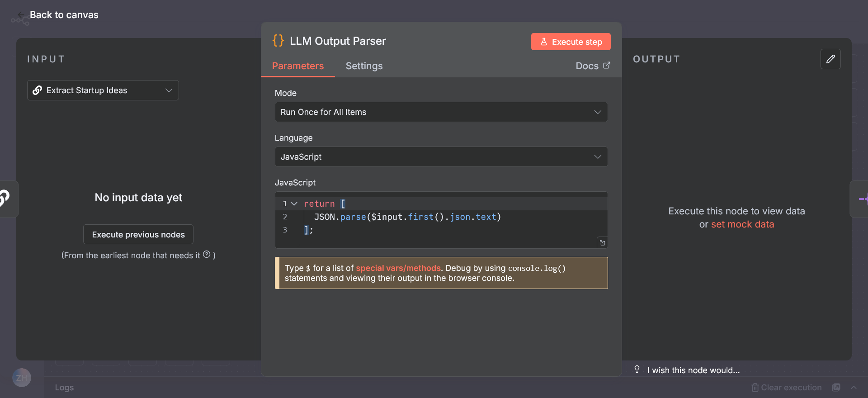
Task: Click the LLM Output Parser title
Action: tap(338, 41)
